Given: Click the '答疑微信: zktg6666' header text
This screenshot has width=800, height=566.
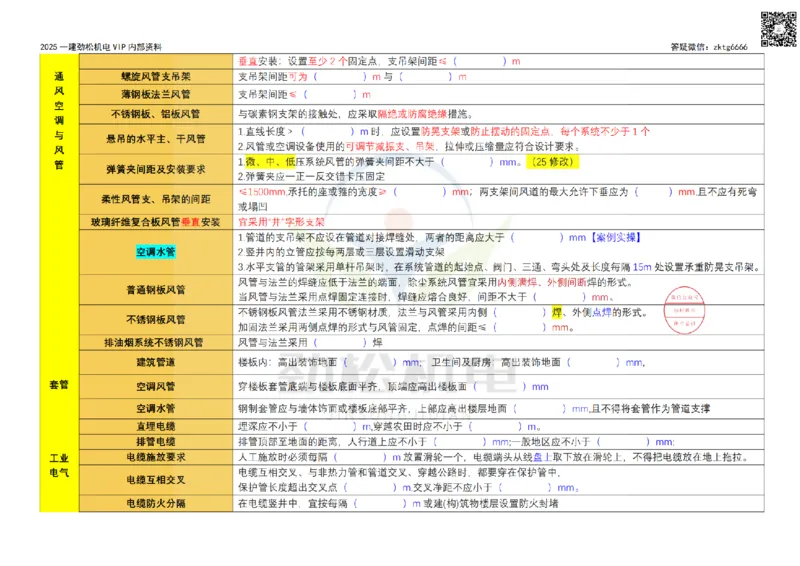Looking at the screenshot, I should coord(709,47).
